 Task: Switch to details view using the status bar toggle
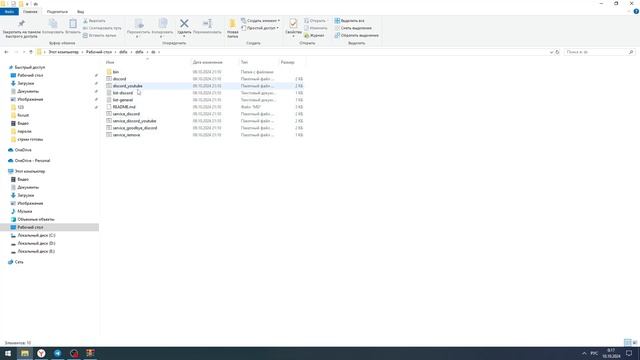(628, 342)
